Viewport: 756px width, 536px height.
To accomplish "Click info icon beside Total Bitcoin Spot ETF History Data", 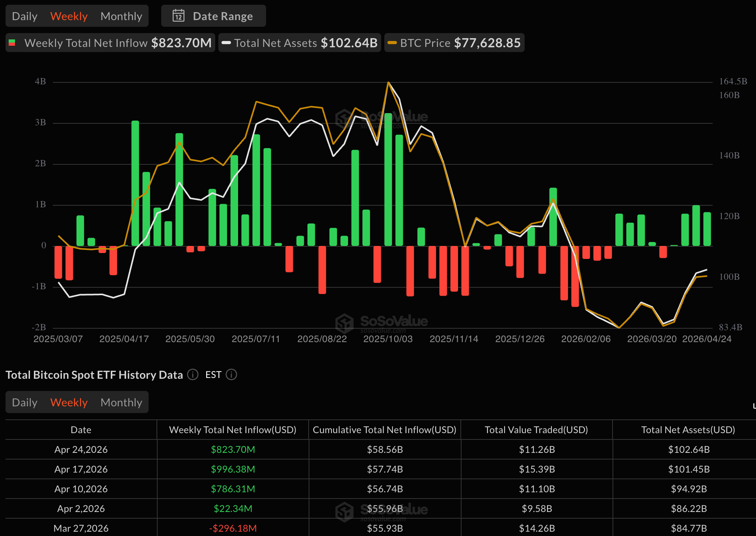I will click(192, 374).
